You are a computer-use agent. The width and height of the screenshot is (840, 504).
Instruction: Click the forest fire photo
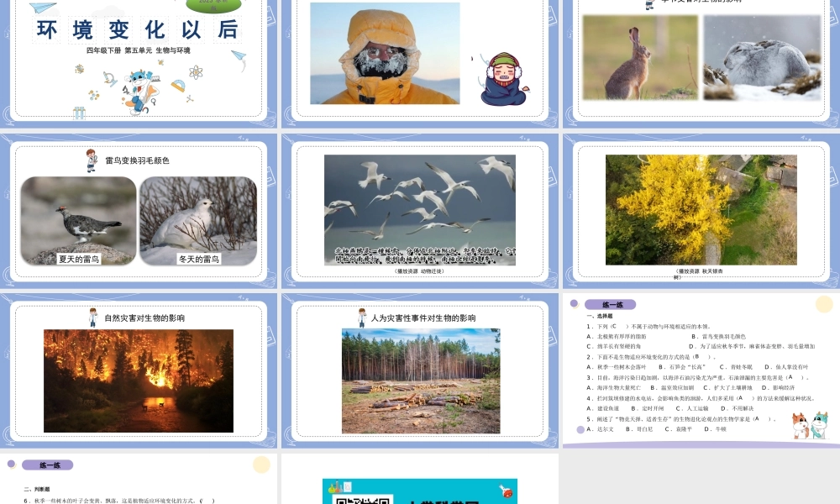pyautogui.click(x=139, y=380)
